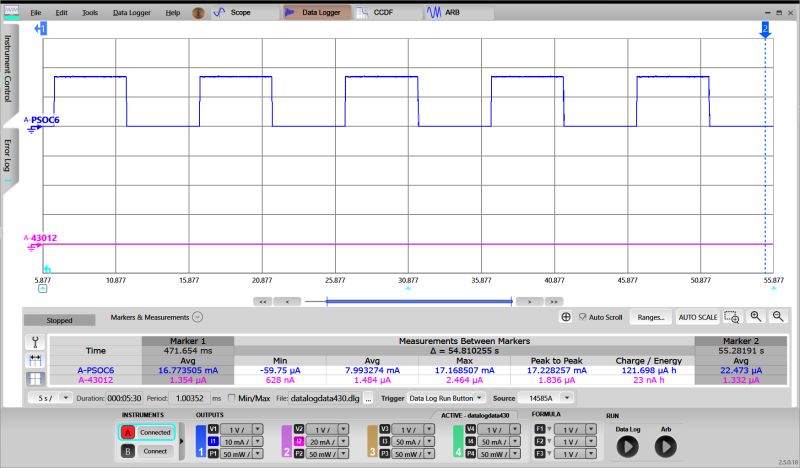The width and height of the screenshot is (800, 468).
Task: Open the File menu
Action: point(36,12)
